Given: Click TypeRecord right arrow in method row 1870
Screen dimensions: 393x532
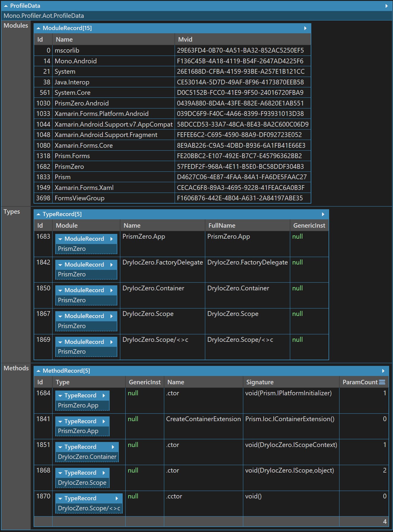Looking at the screenshot, I should (117, 498).
